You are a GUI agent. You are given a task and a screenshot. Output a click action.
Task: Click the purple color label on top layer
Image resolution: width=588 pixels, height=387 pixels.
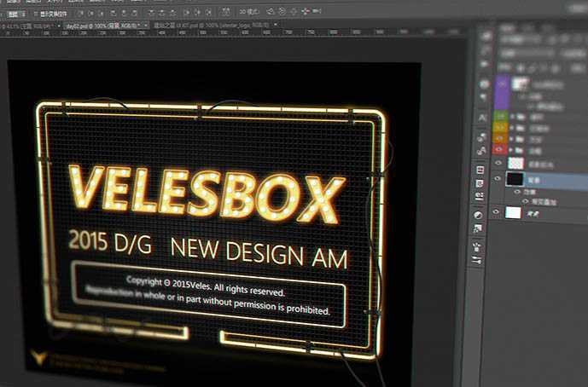tap(501, 92)
